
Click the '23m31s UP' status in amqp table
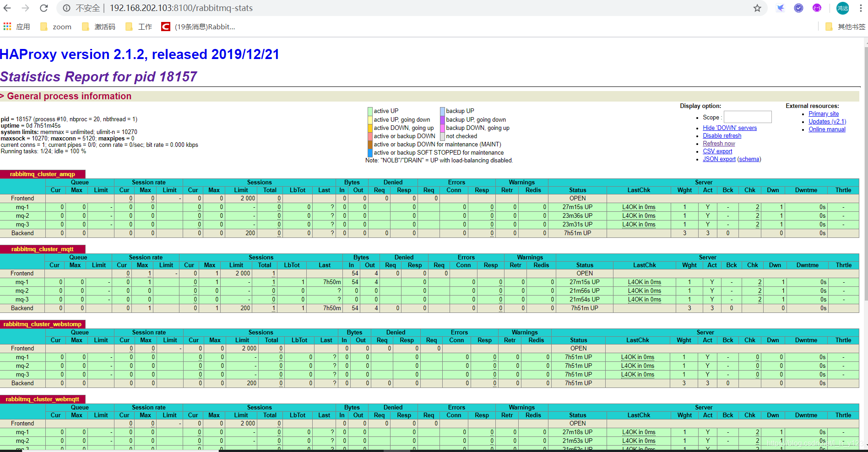pos(577,225)
